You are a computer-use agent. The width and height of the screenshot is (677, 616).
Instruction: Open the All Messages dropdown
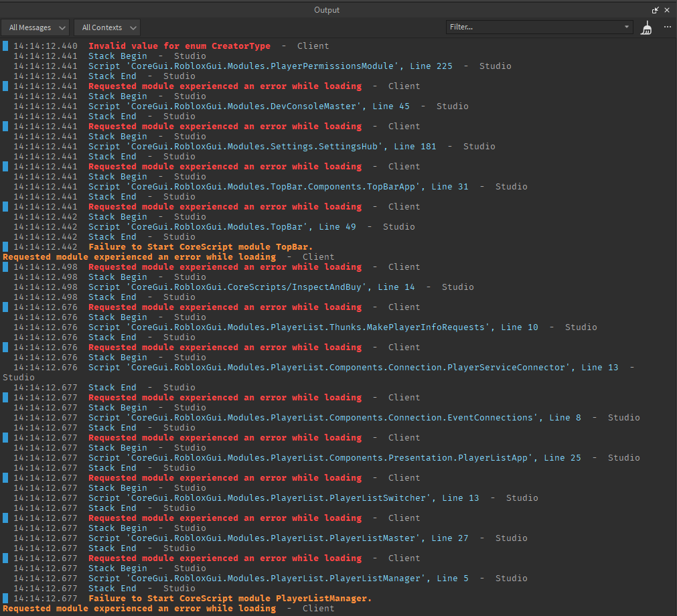click(x=35, y=27)
